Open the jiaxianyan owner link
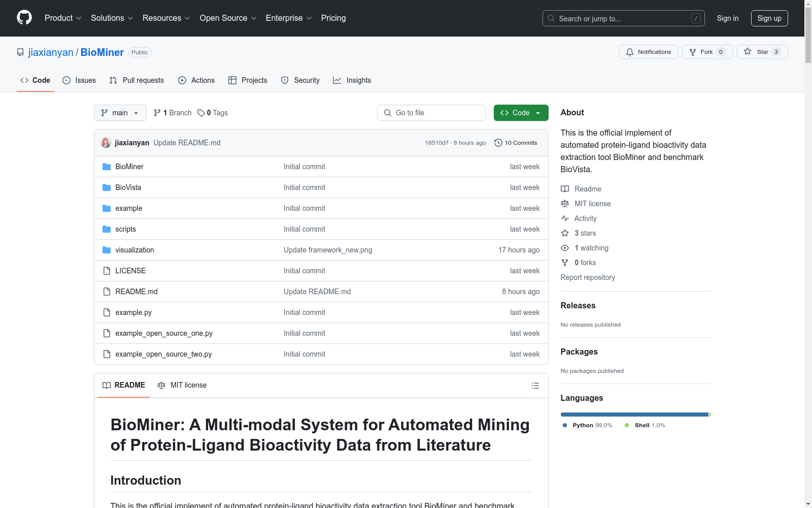812x508 pixels. pyautogui.click(x=51, y=52)
